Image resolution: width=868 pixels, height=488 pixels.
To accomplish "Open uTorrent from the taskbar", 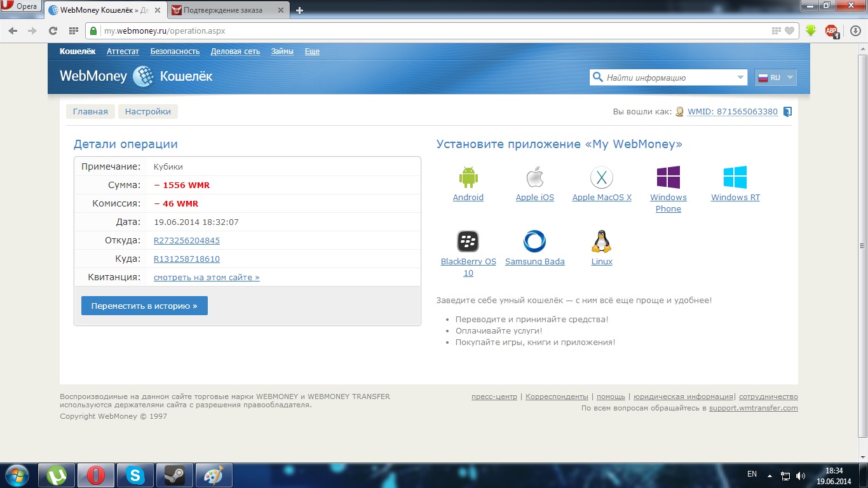I will [57, 475].
